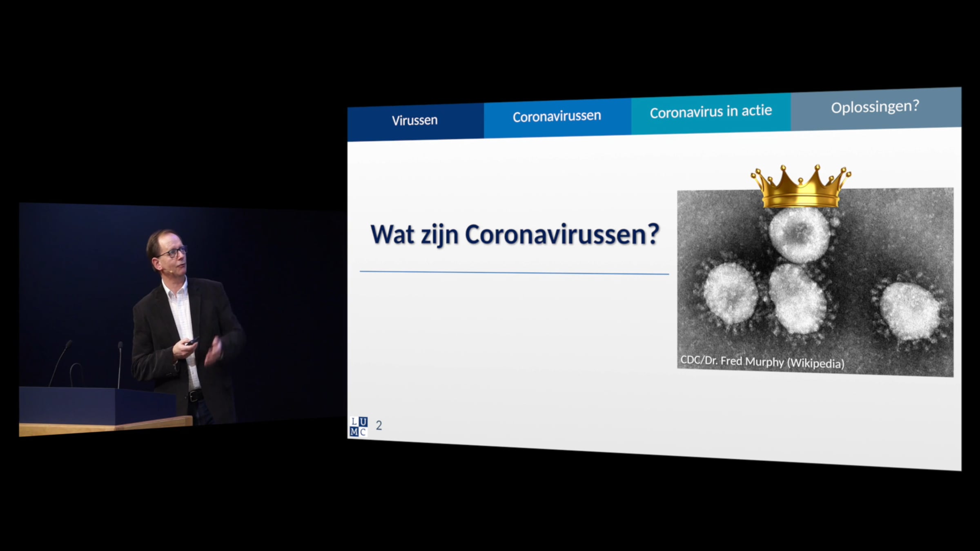Image resolution: width=980 pixels, height=551 pixels.
Task: Click the CDC/Dr. Fred Murphy caption
Action: [x=762, y=362]
